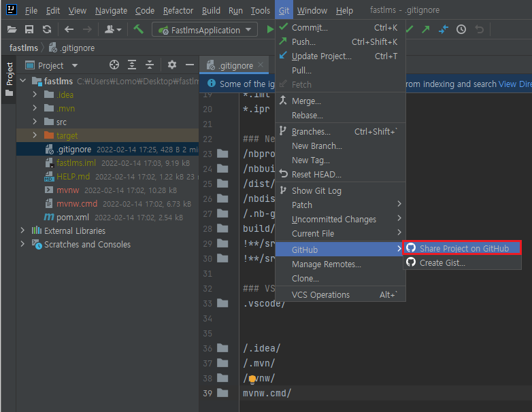Hide the Project panel with minus icon
The height and width of the screenshot is (412, 532).
point(190,65)
